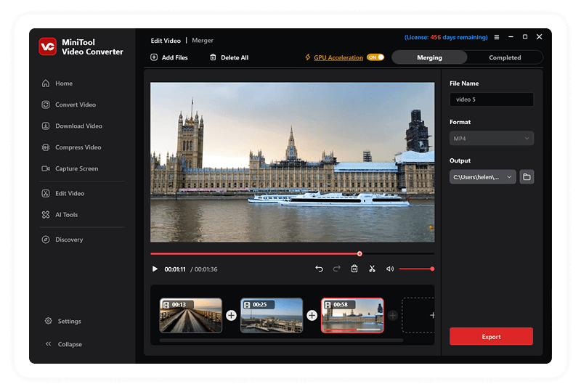Image resolution: width=581 pixels, height=392 pixels.
Task: Click the red Export button
Action: (491, 336)
